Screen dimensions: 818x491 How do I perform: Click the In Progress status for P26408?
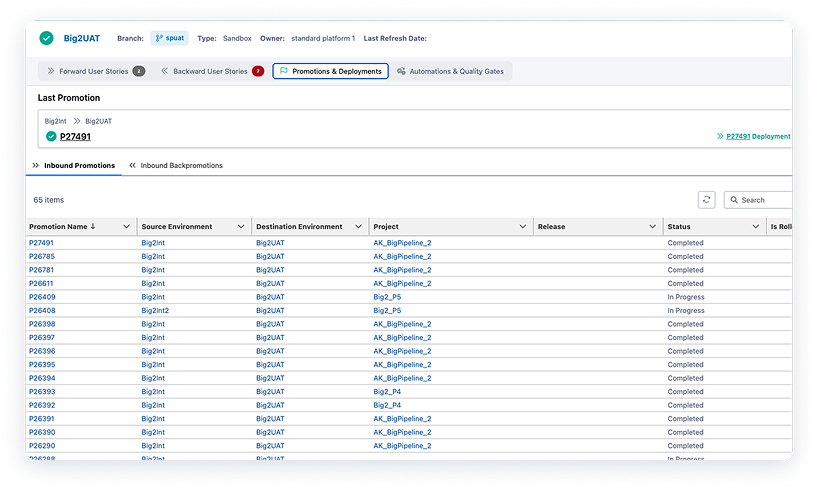(686, 310)
